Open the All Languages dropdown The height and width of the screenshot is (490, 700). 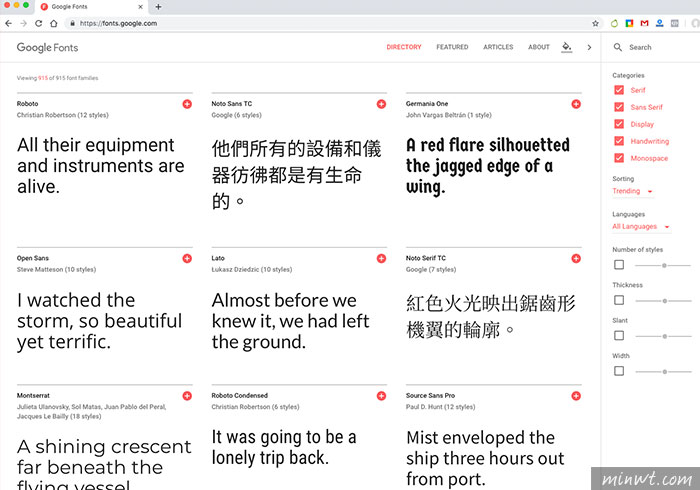click(x=641, y=227)
